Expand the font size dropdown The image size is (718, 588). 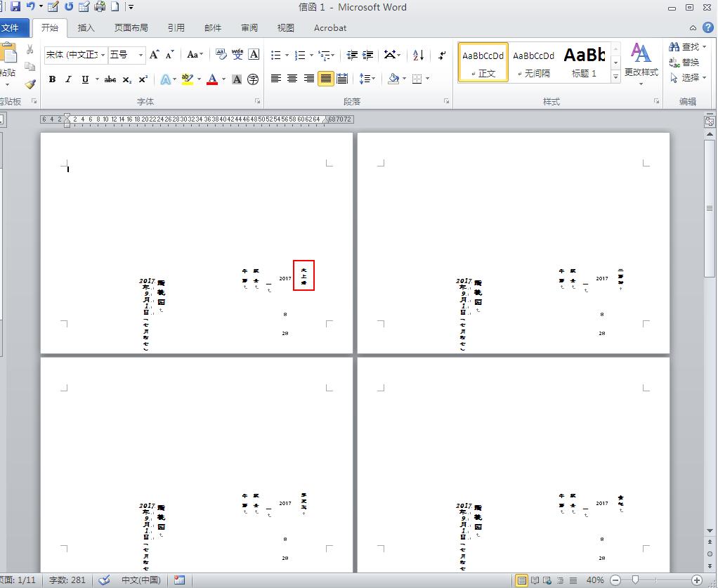141,55
